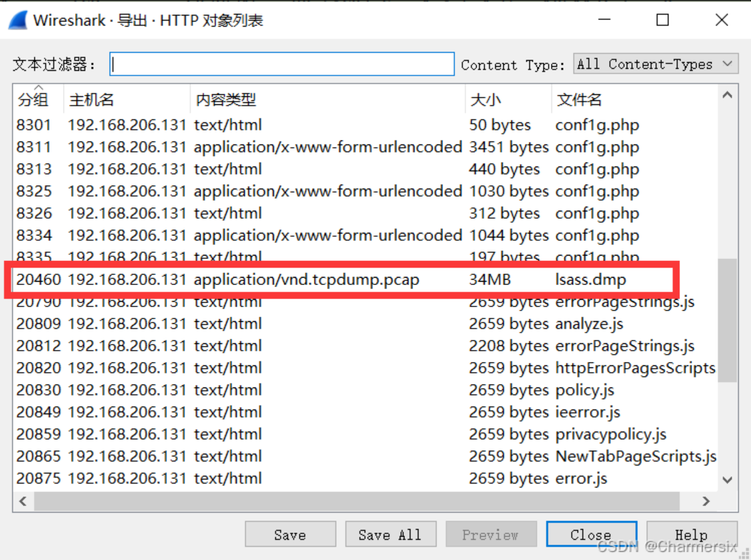Select packet 20849 ieerror.js row
Image resolution: width=751 pixels, height=560 pixels.
pyautogui.click(x=366, y=411)
